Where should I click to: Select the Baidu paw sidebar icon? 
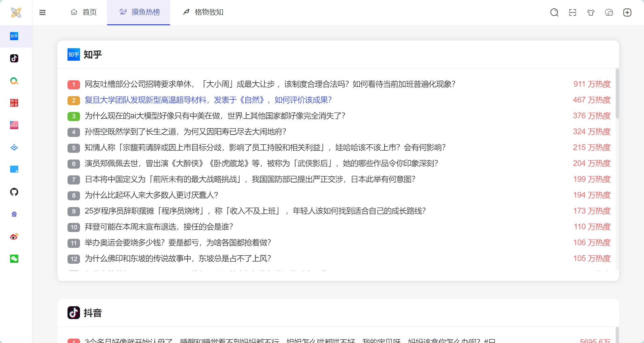[14, 214]
